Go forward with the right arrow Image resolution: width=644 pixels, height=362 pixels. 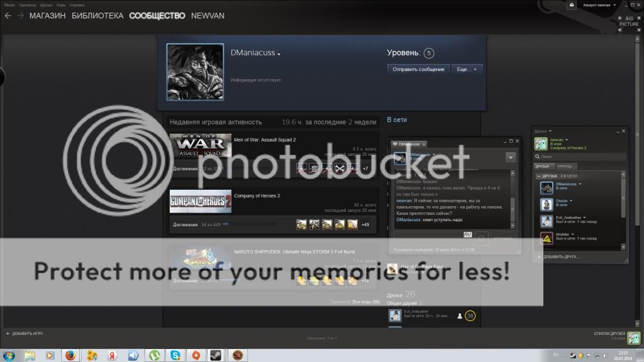(21, 16)
